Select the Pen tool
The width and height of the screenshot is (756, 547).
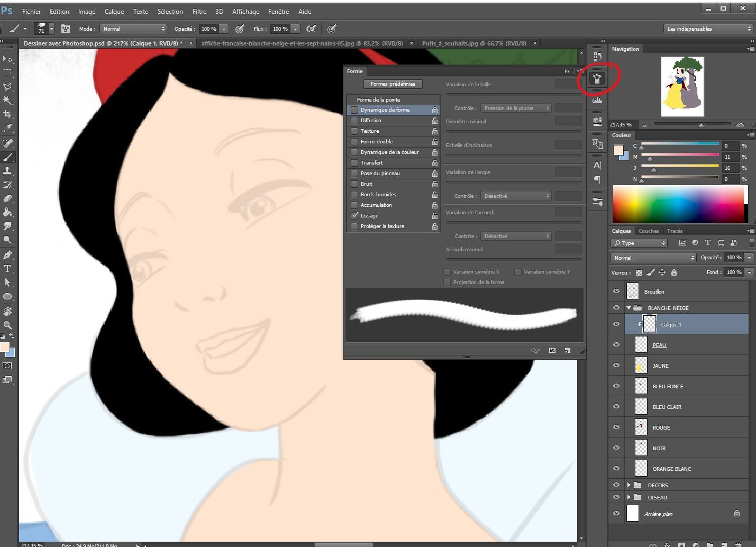pyautogui.click(x=7, y=256)
